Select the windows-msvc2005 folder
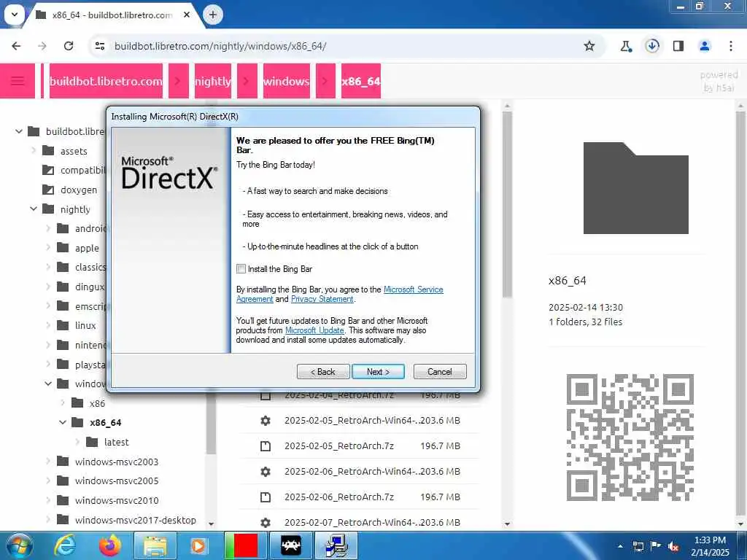This screenshot has width=747, height=560. 108,481
